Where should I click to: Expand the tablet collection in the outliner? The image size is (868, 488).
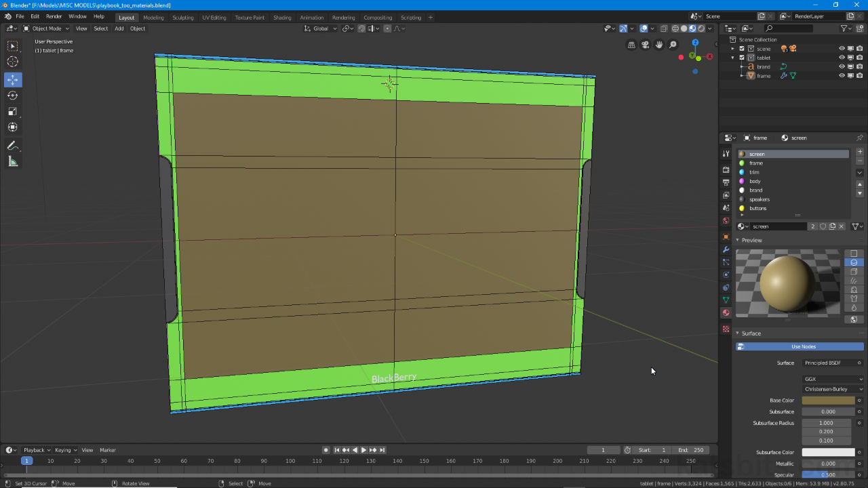tap(734, 57)
